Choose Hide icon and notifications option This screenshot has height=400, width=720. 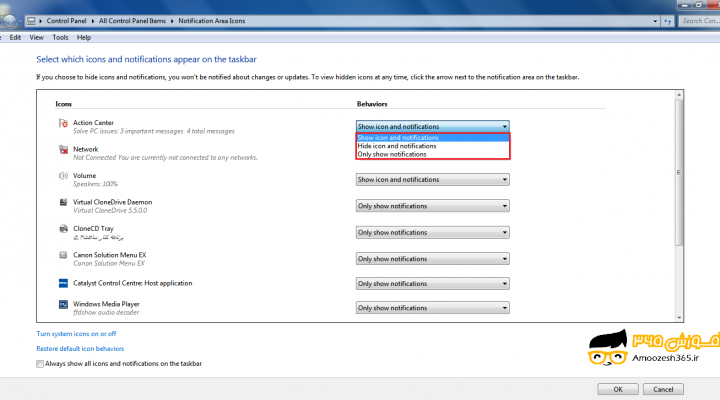[x=433, y=146]
